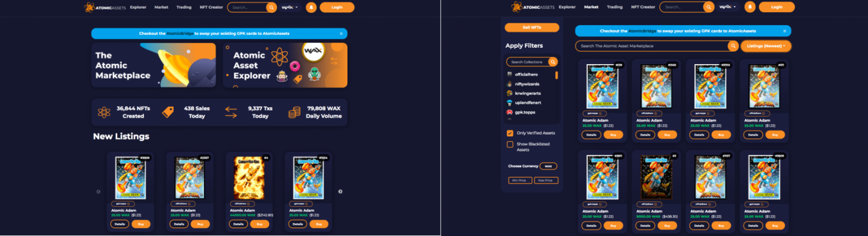Click the Search Collections magnifier icon
868x236 pixels.
tap(553, 62)
